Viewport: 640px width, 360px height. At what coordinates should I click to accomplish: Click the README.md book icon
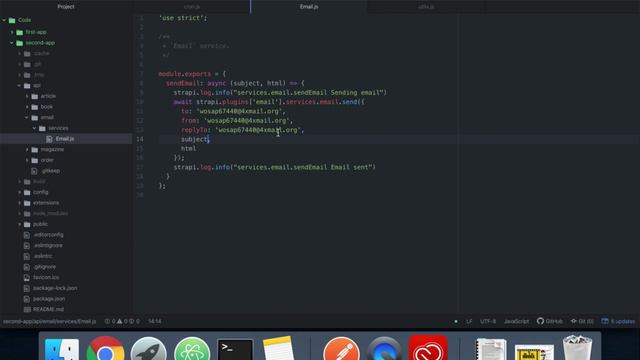[27, 309]
